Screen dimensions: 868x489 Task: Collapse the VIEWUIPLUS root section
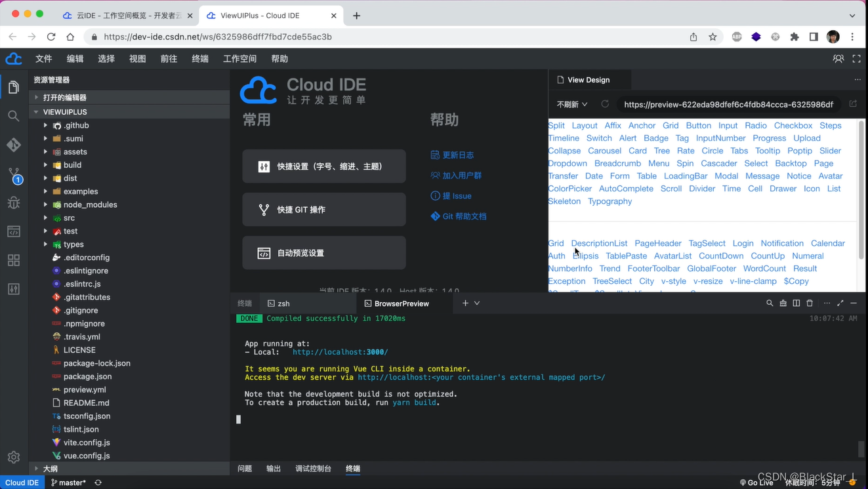129,112
